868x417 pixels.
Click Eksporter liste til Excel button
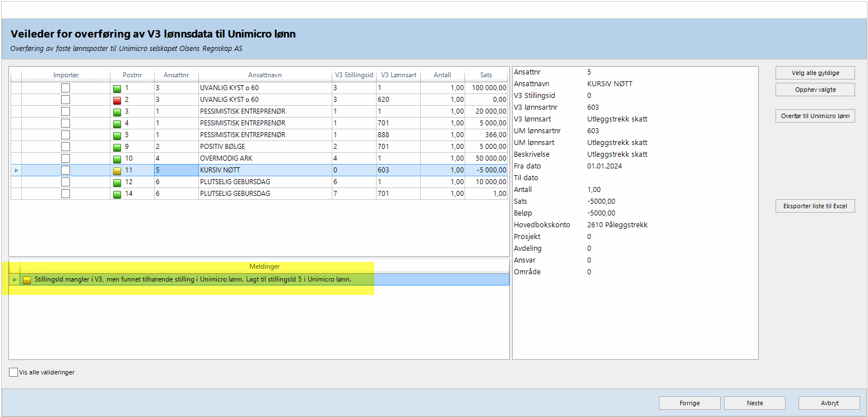(815, 206)
